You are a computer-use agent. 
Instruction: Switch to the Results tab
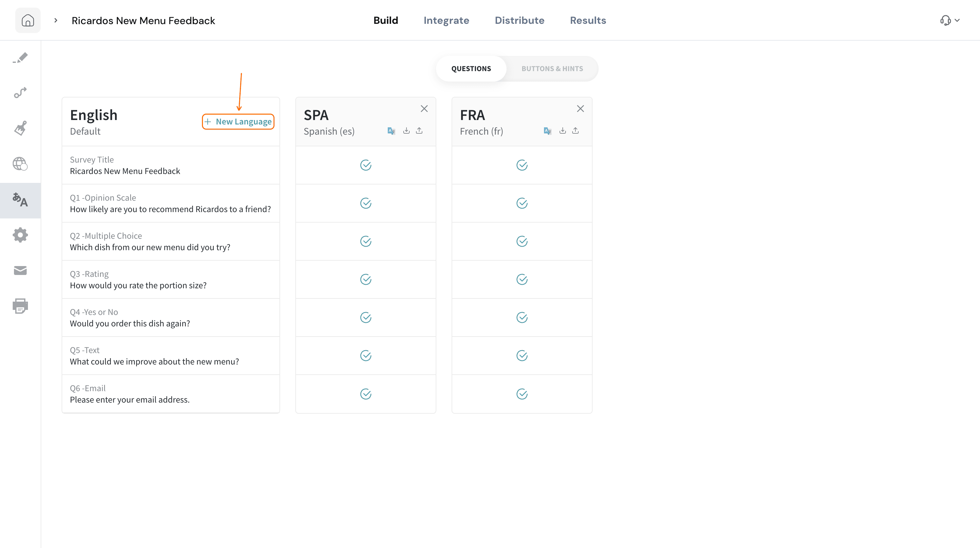click(x=588, y=20)
